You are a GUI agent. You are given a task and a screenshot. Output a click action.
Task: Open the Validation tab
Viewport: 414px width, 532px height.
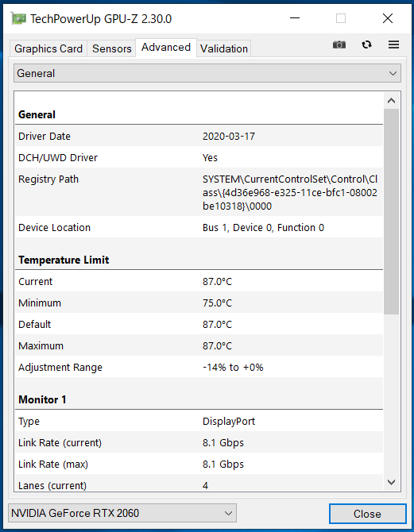(x=224, y=49)
